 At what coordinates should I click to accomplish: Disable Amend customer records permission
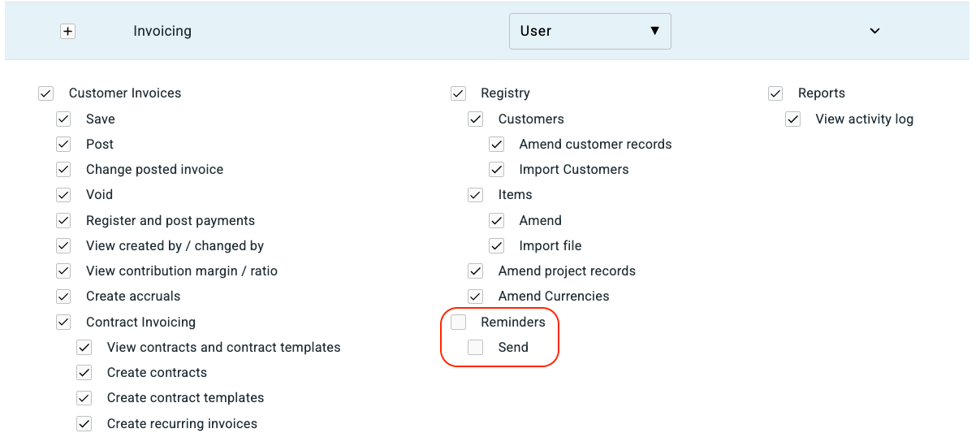coord(497,145)
